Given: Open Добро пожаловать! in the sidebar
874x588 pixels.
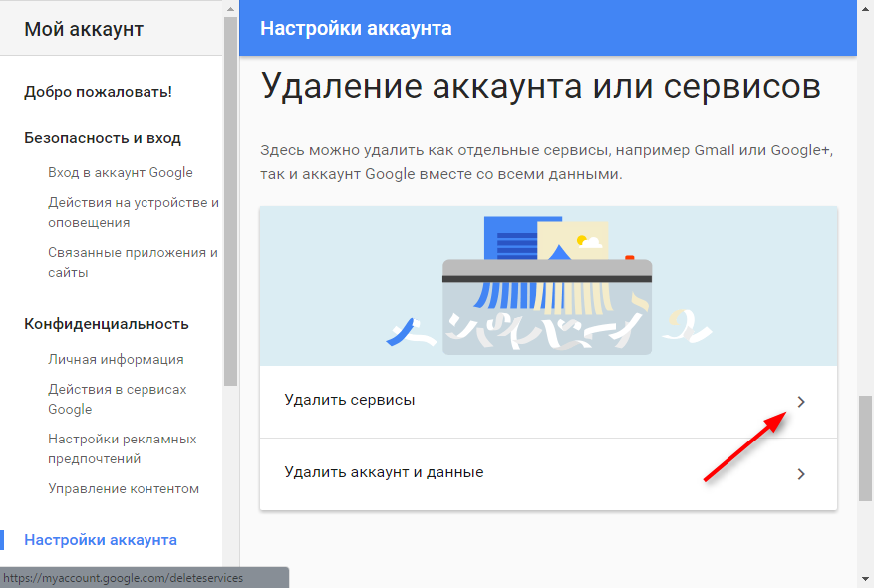Looking at the screenshot, I should pos(98,92).
